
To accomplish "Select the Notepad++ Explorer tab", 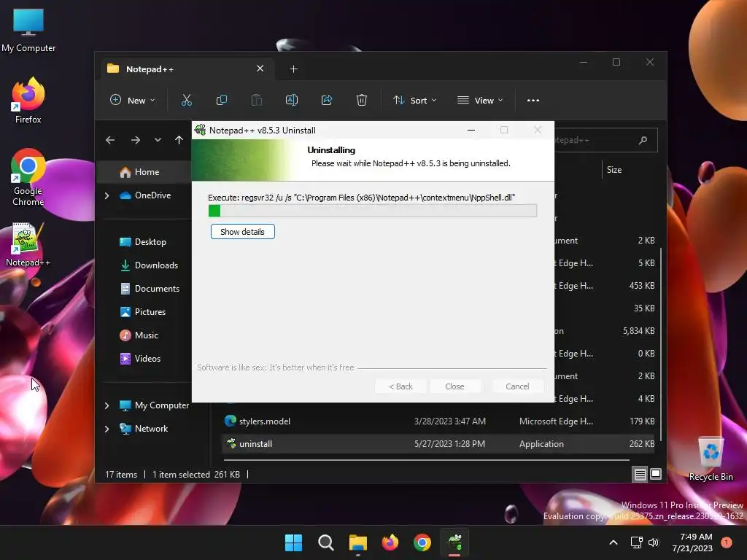I will coord(188,69).
